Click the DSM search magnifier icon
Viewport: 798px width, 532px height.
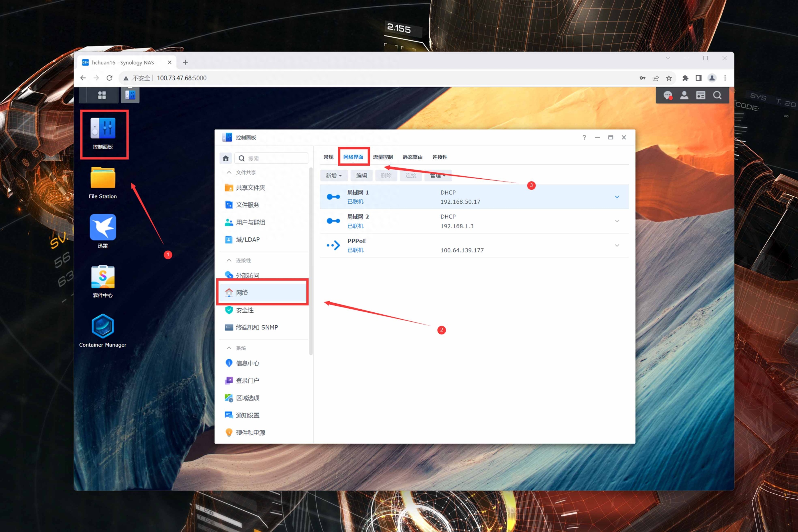pyautogui.click(x=717, y=95)
